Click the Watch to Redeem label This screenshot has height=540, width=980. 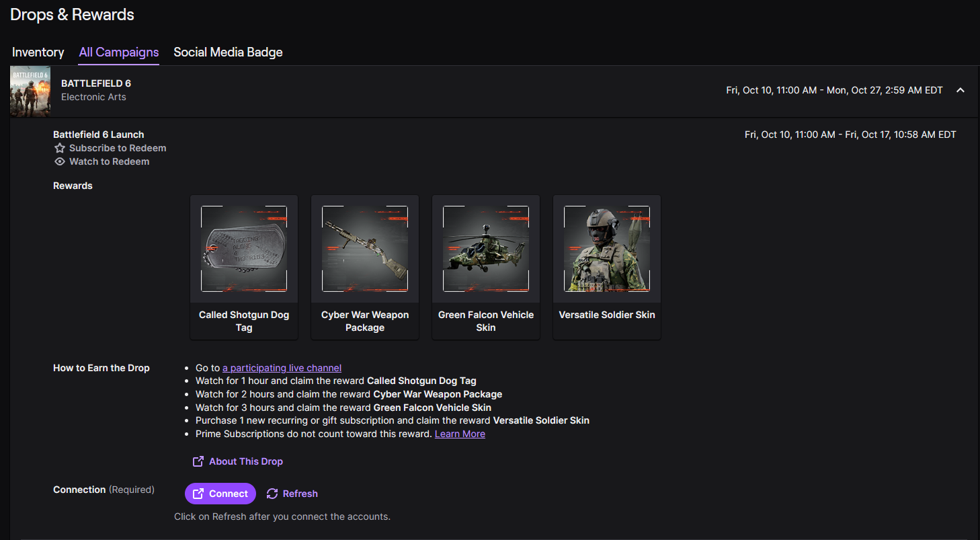point(110,161)
